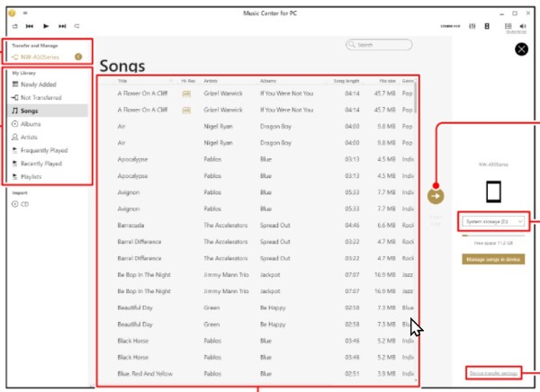Viewport: 540px width, 392px height.
Task: Click Manage songs in device button
Action: (x=493, y=259)
